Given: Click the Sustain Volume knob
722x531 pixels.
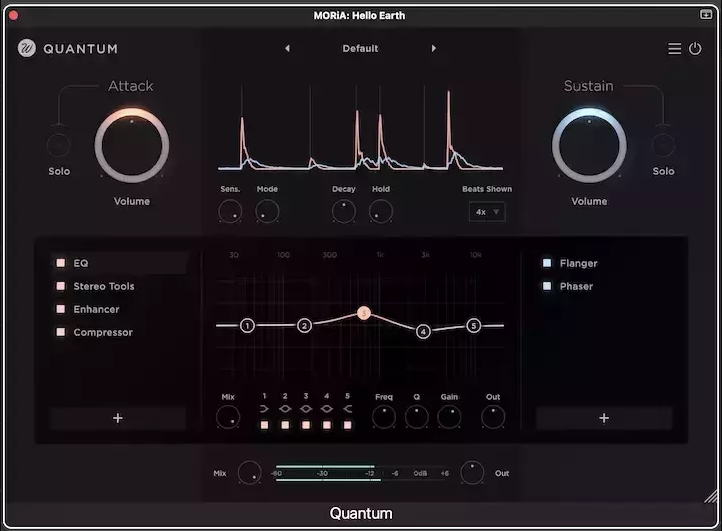Looking at the screenshot, I should click(589, 146).
